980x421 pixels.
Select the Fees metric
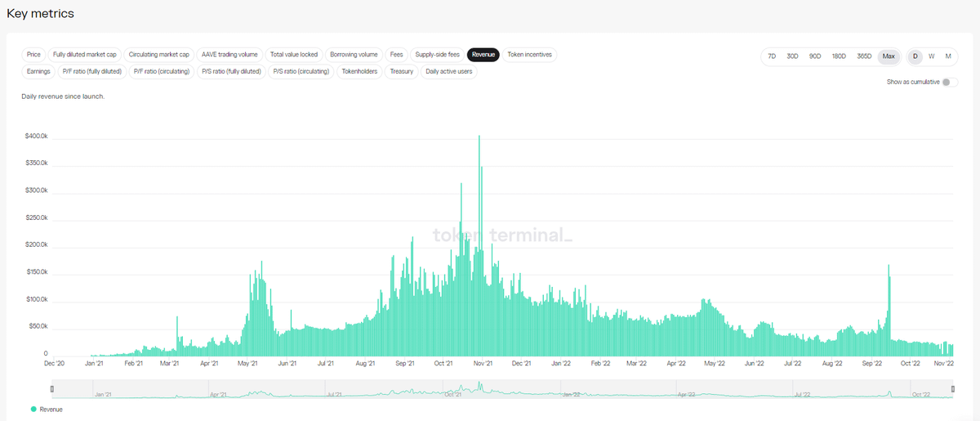tap(396, 55)
